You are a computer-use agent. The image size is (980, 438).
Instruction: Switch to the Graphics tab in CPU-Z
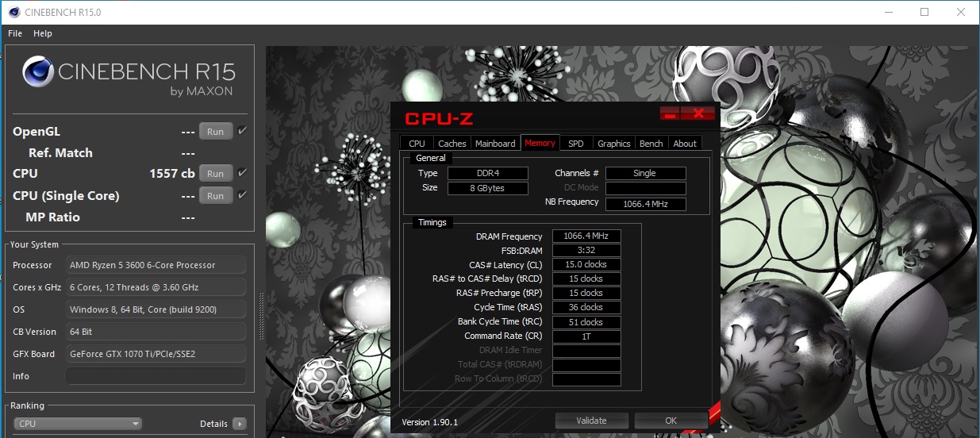[x=614, y=144]
